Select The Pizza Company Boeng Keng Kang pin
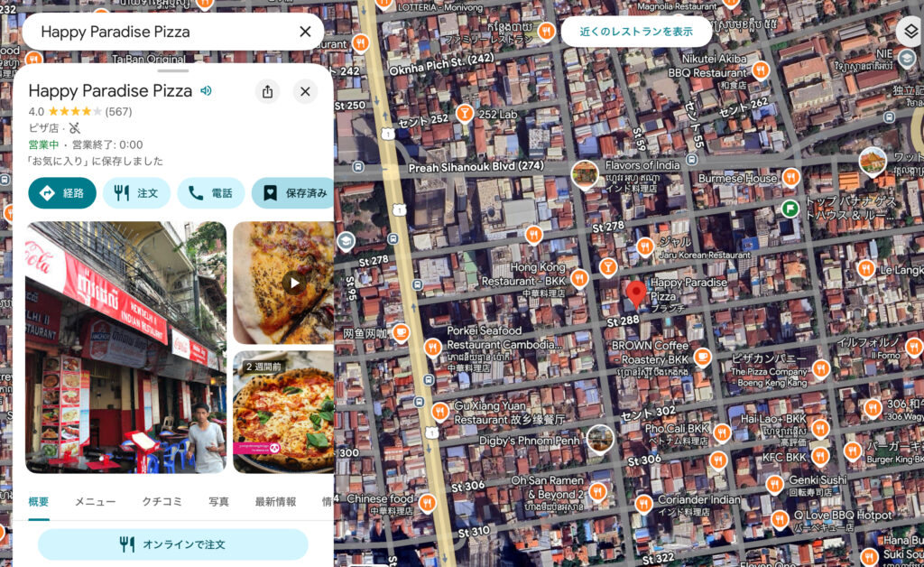Viewport: 924px width, 567px height. 821,369
